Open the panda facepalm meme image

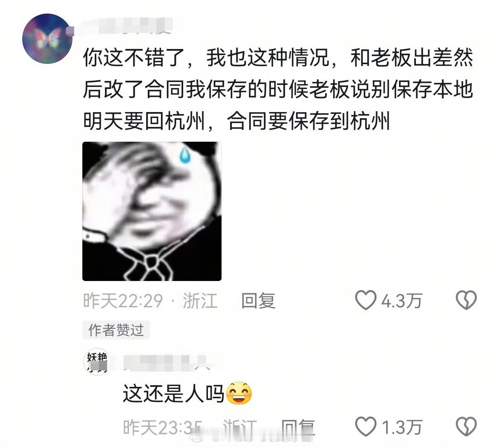tap(152, 211)
